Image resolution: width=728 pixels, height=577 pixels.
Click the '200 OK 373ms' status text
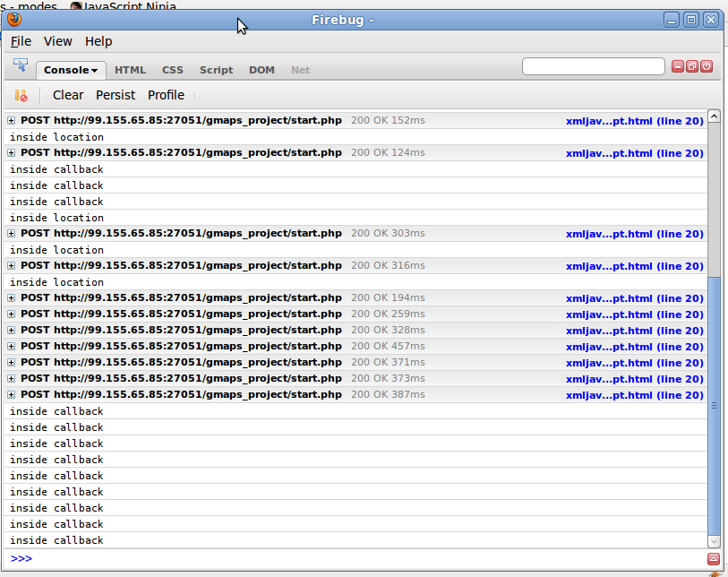(388, 378)
